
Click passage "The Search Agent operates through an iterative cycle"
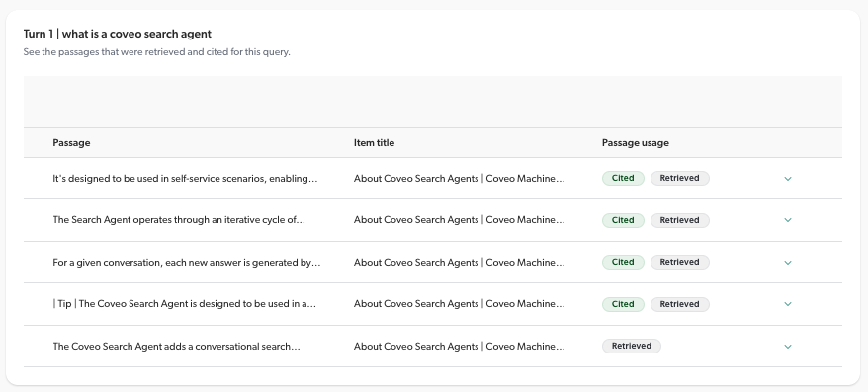pos(179,220)
